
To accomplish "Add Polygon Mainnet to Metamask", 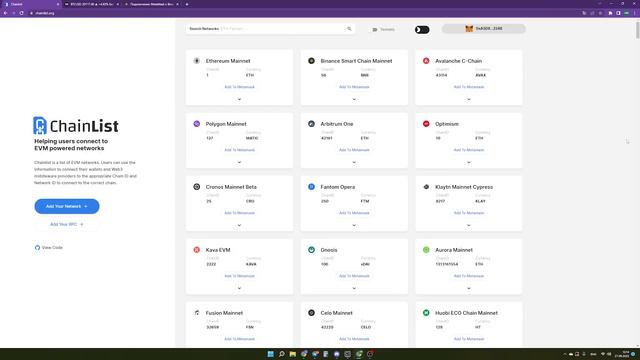I will pos(239,150).
